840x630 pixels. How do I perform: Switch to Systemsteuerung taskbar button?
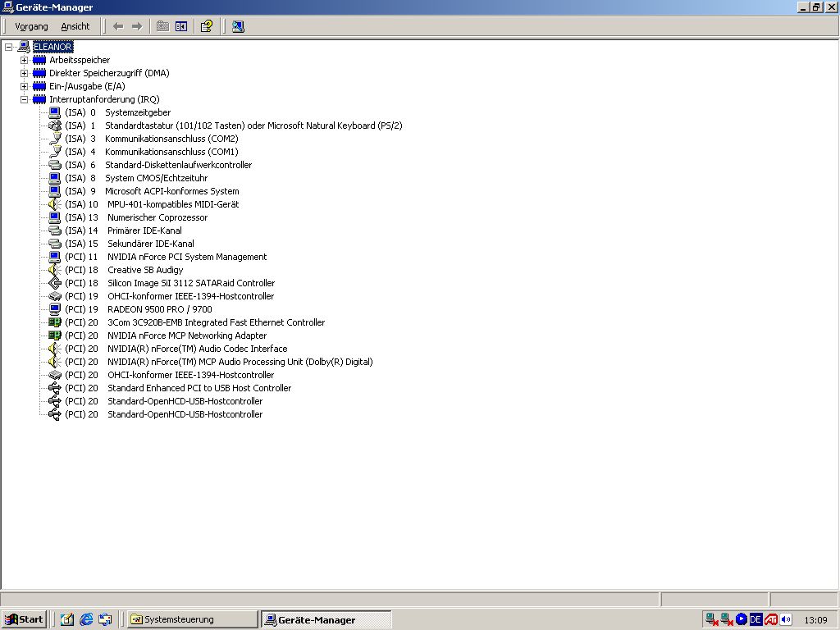[x=193, y=619]
